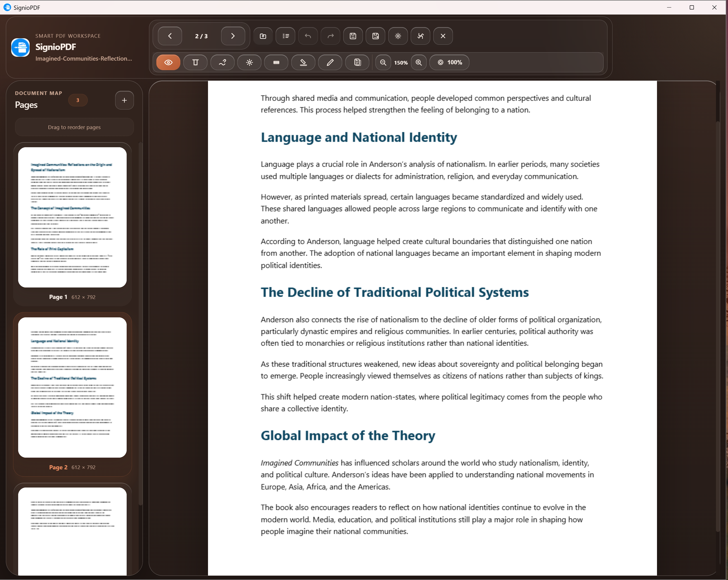Click the SignioPDF app logo
Viewport: 728px width, 580px height.
(20, 47)
